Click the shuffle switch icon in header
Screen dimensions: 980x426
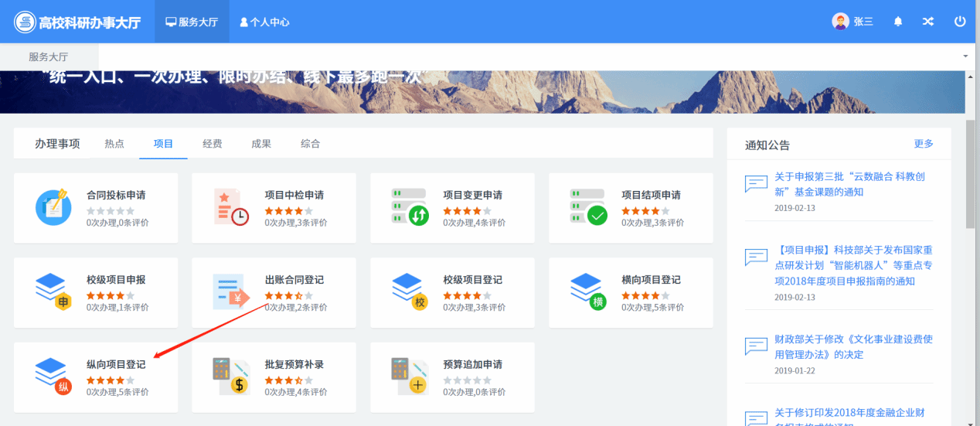point(928,22)
